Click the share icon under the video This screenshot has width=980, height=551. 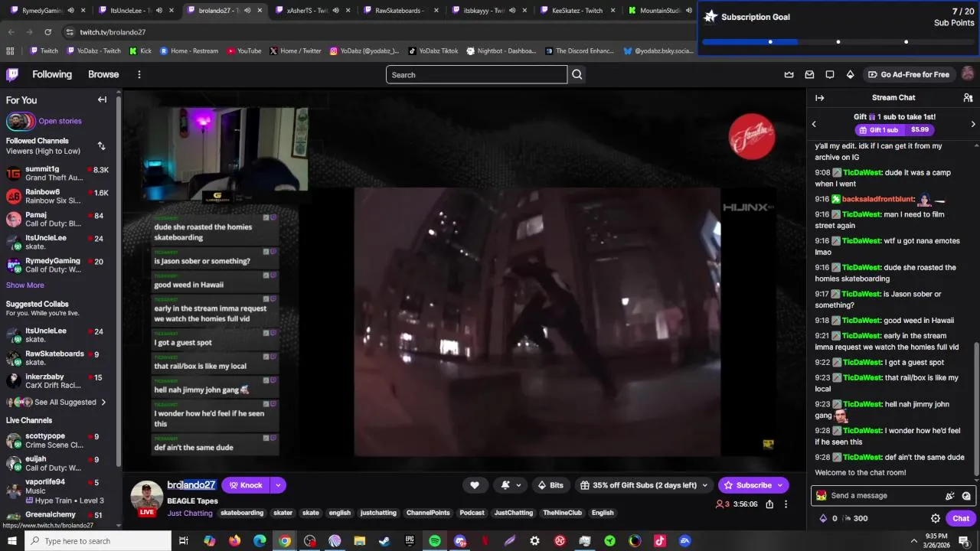point(769,504)
